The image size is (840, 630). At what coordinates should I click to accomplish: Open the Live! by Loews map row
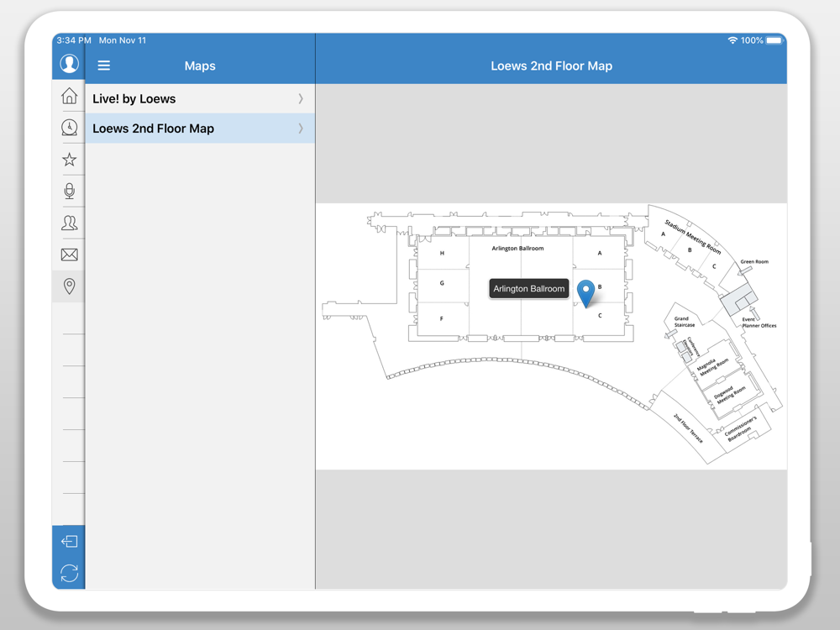(x=200, y=98)
